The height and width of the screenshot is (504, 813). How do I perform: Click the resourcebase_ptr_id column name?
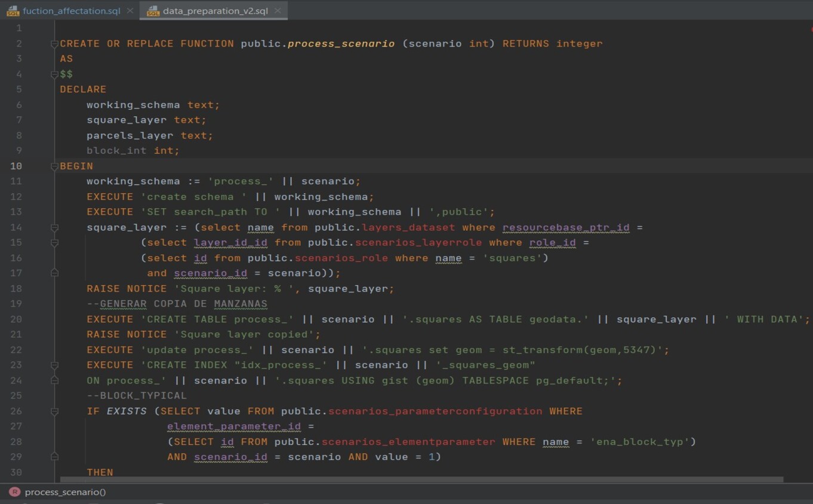(x=566, y=227)
